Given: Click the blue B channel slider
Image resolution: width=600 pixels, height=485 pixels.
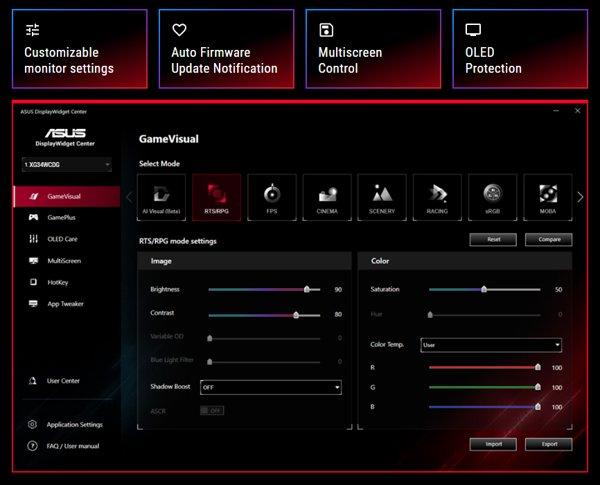Looking at the screenshot, I should click(x=484, y=407).
